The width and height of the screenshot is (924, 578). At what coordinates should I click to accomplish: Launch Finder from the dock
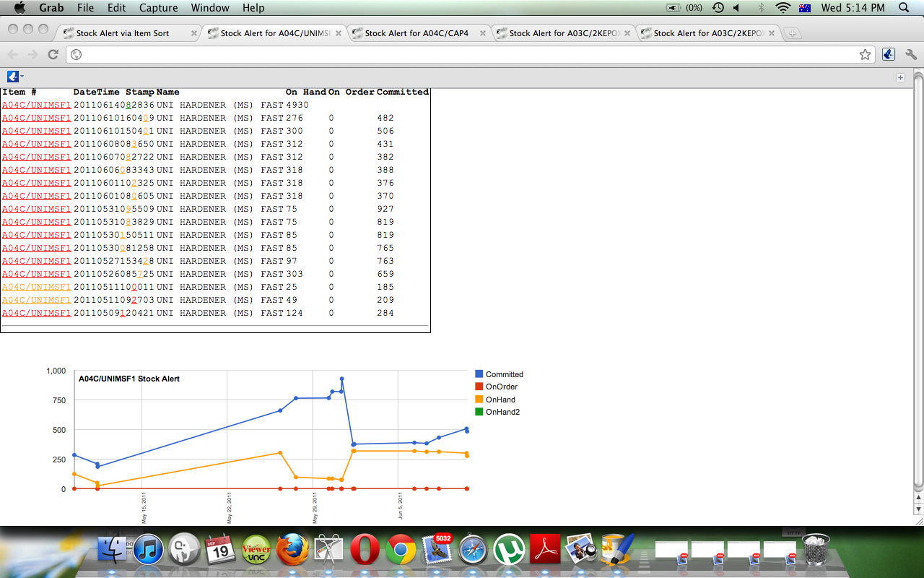coord(113,550)
